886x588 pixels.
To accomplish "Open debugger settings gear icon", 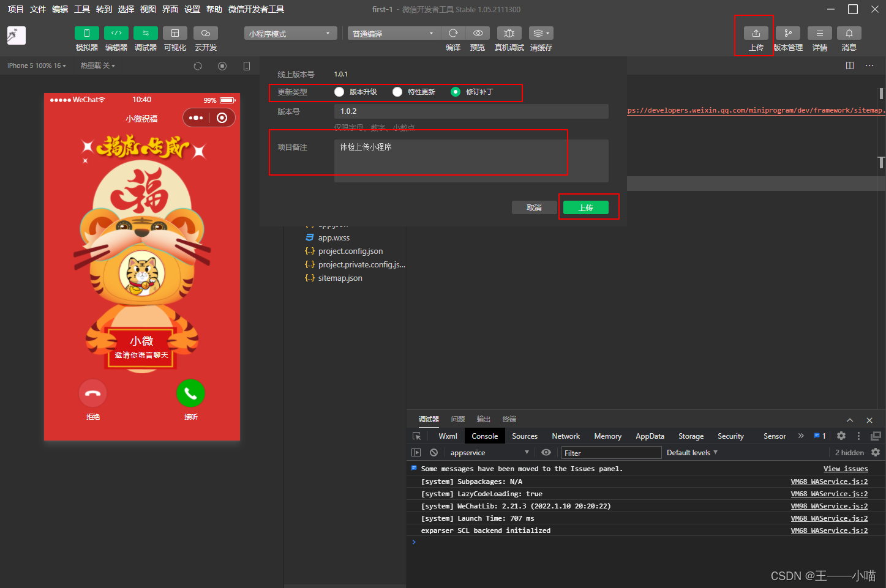I will tap(841, 436).
